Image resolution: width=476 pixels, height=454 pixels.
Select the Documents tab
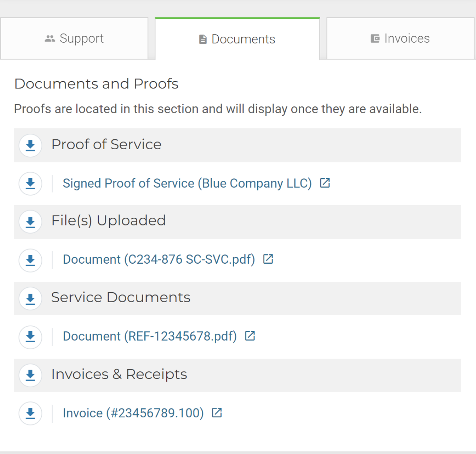(x=237, y=39)
